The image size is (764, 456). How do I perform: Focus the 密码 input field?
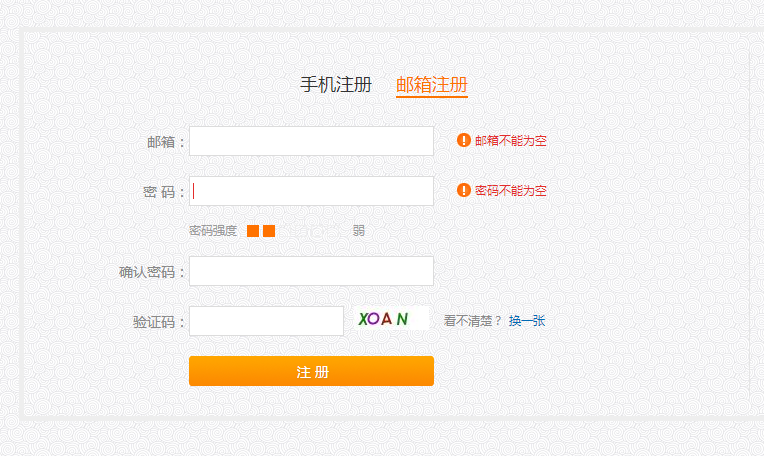pyautogui.click(x=311, y=190)
